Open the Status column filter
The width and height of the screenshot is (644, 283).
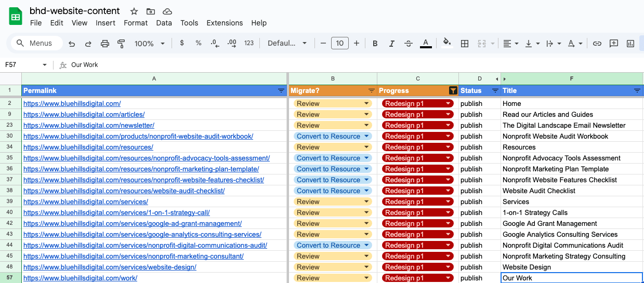point(494,90)
